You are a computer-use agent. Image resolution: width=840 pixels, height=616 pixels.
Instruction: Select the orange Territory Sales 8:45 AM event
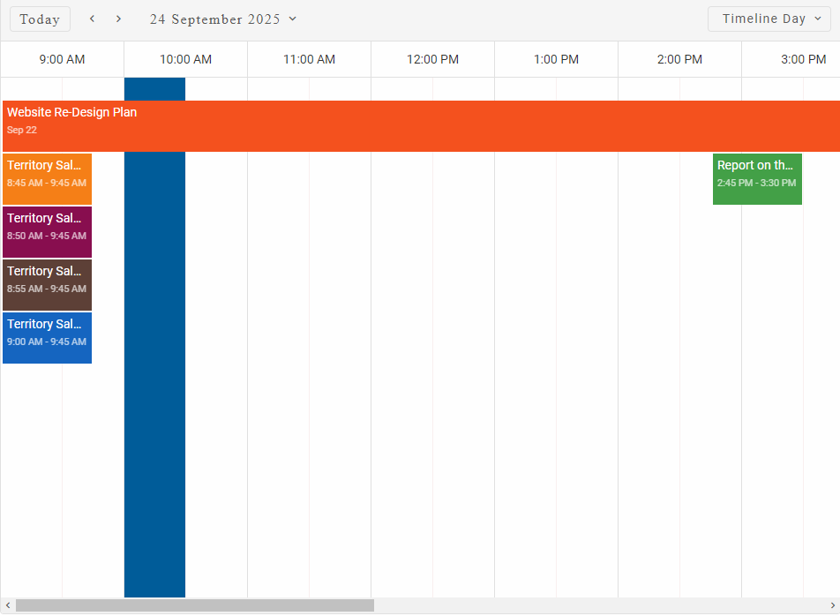coord(47,178)
